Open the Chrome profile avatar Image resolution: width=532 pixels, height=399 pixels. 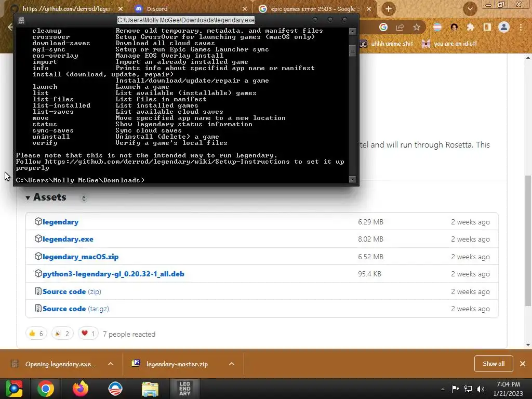[504, 27]
